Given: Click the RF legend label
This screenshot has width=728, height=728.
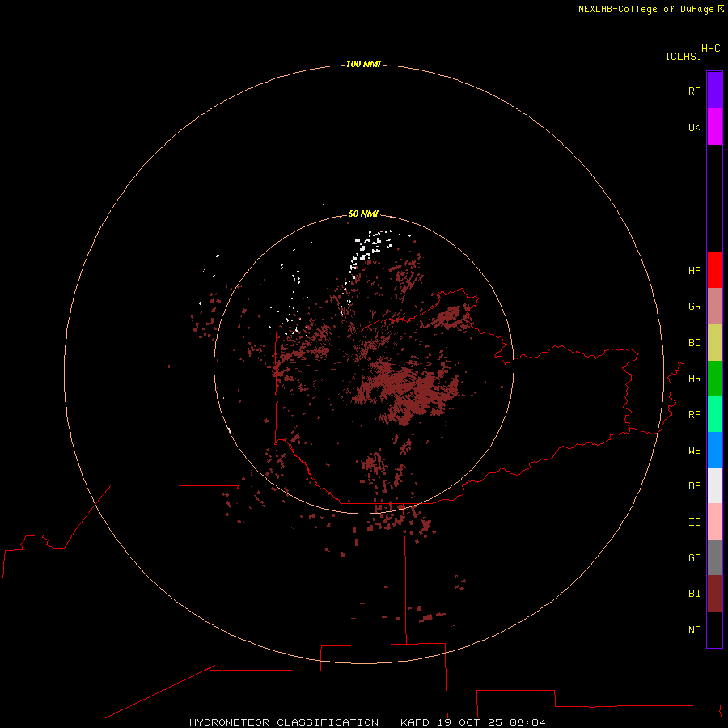Looking at the screenshot, I should [x=694, y=91].
